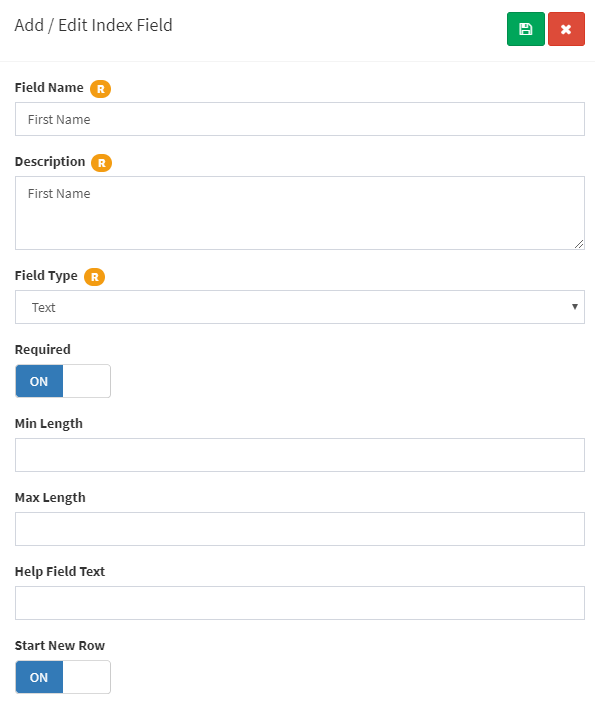Viewport: 595px width, 717px height.
Task: Click the R badge beside Field Name
Action: (x=101, y=89)
